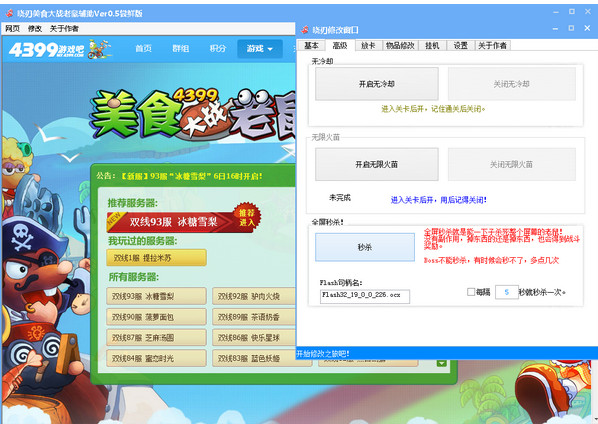598x424 pixels.
Task: Click the 秒杀 button
Action: pos(365,247)
